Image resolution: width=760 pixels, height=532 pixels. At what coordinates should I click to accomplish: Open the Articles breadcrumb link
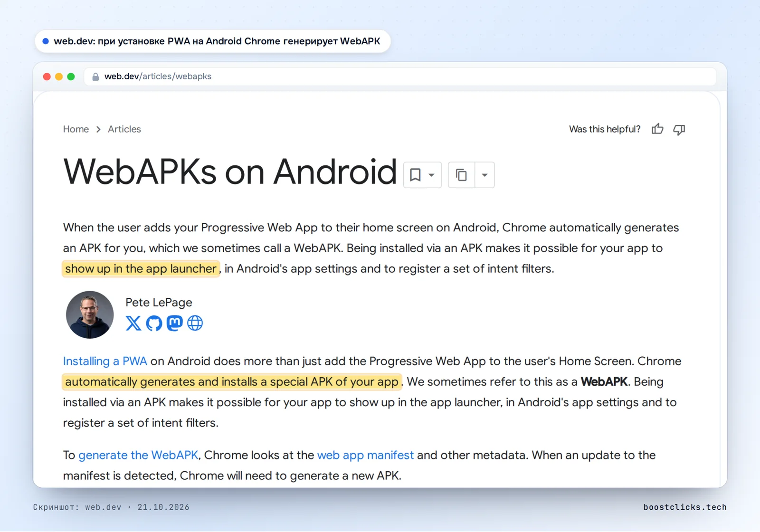click(x=124, y=129)
